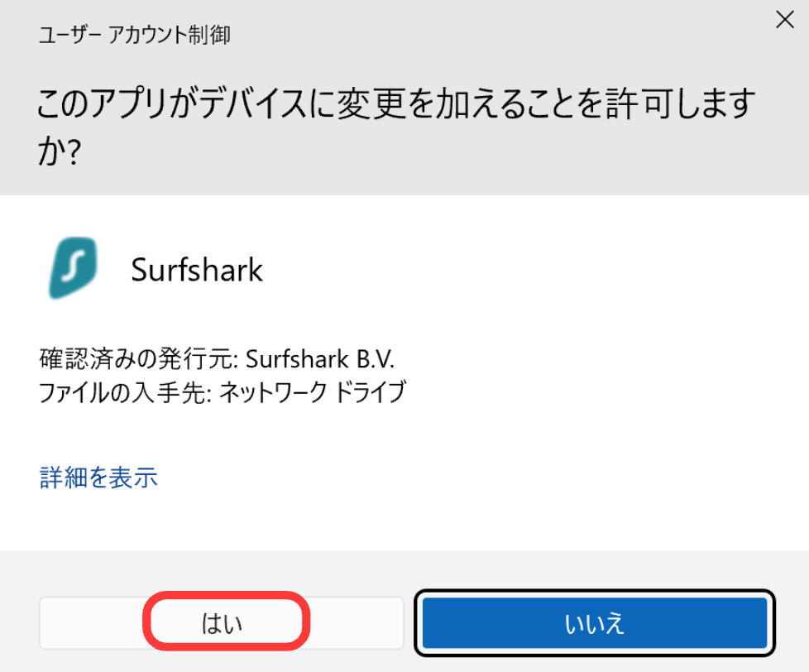Click the Surfshark B.V. publisher name
Image resolution: width=809 pixels, height=672 pixels.
[321, 361]
